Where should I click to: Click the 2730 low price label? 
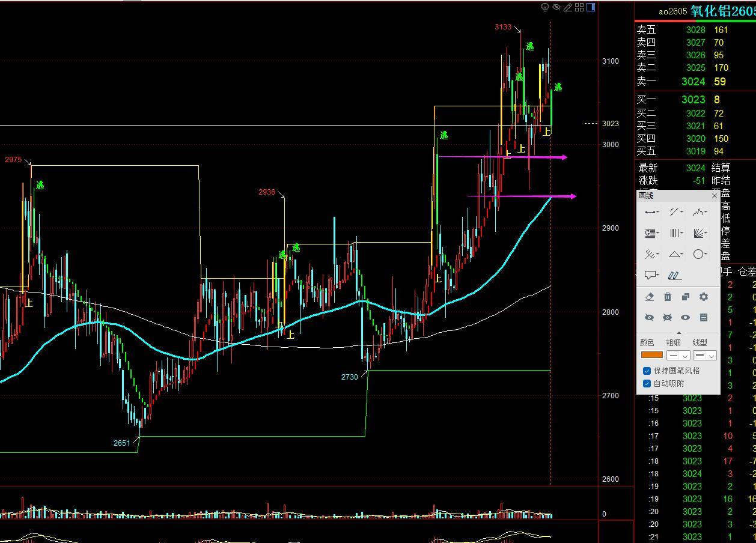[x=349, y=377]
